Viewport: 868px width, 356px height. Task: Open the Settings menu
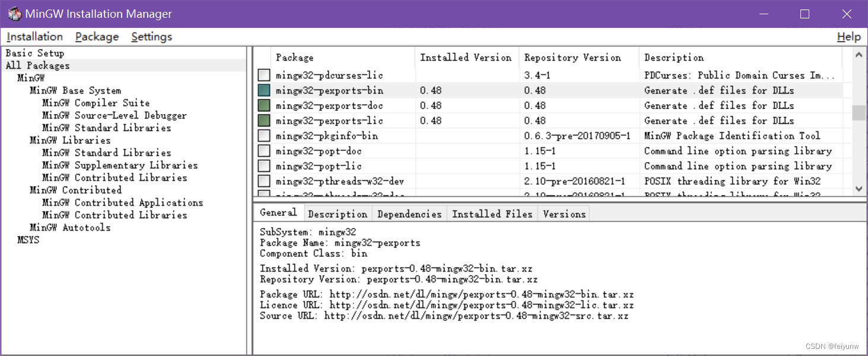(x=151, y=37)
